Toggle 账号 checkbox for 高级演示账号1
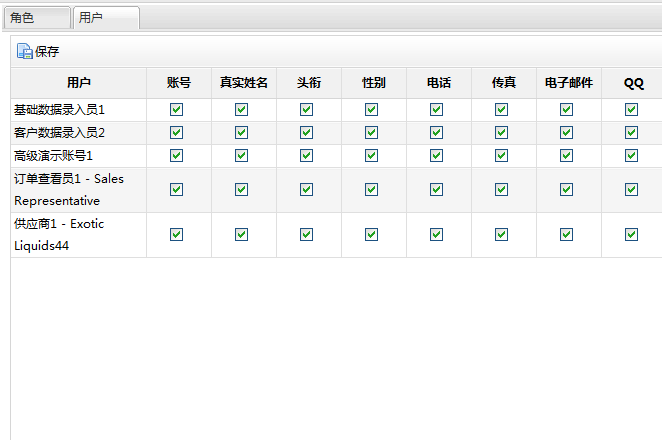 point(176,156)
